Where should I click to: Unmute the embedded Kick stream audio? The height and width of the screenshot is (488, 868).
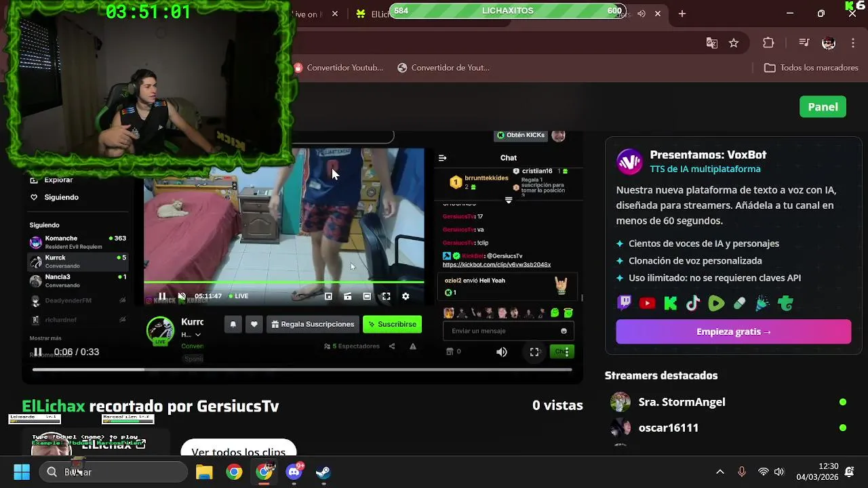click(182, 296)
